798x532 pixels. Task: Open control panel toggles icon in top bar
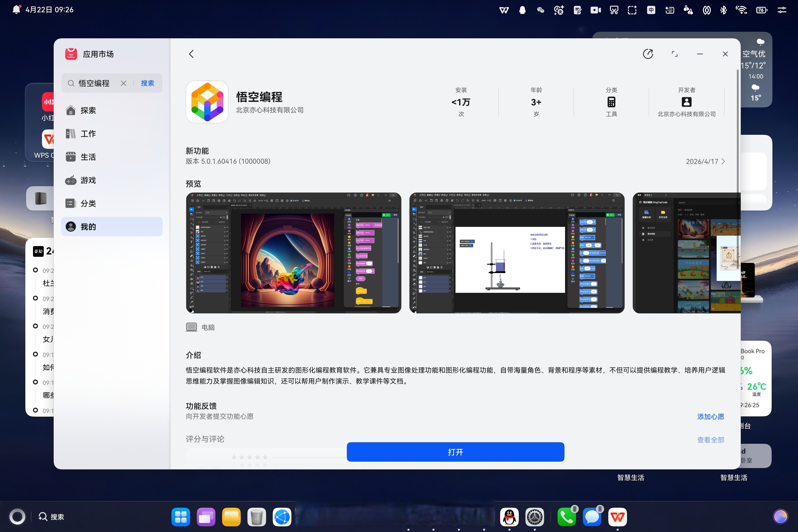pos(782,10)
